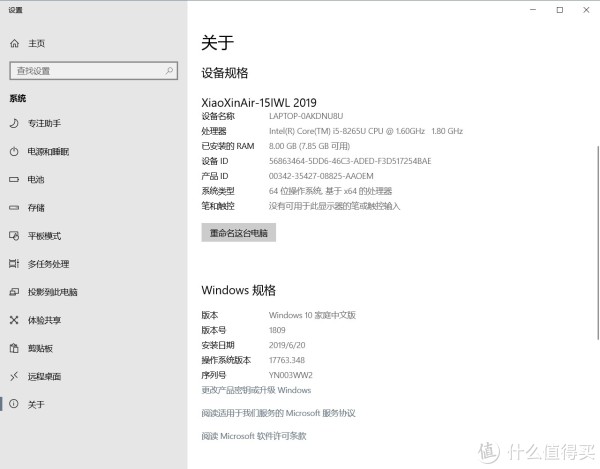Click serial number YN003WW2
This screenshot has width=600, height=469.
(x=290, y=375)
